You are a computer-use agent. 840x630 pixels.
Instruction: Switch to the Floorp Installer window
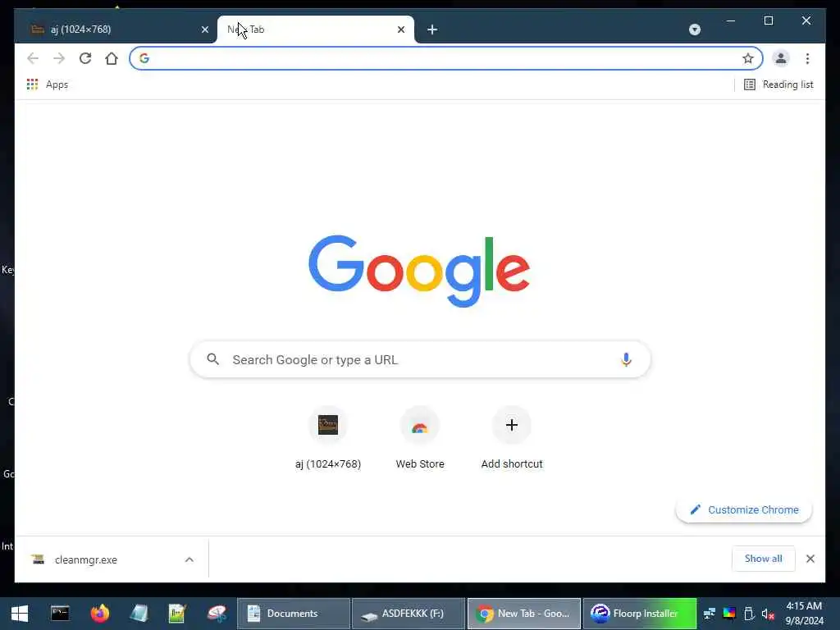[639, 614]
